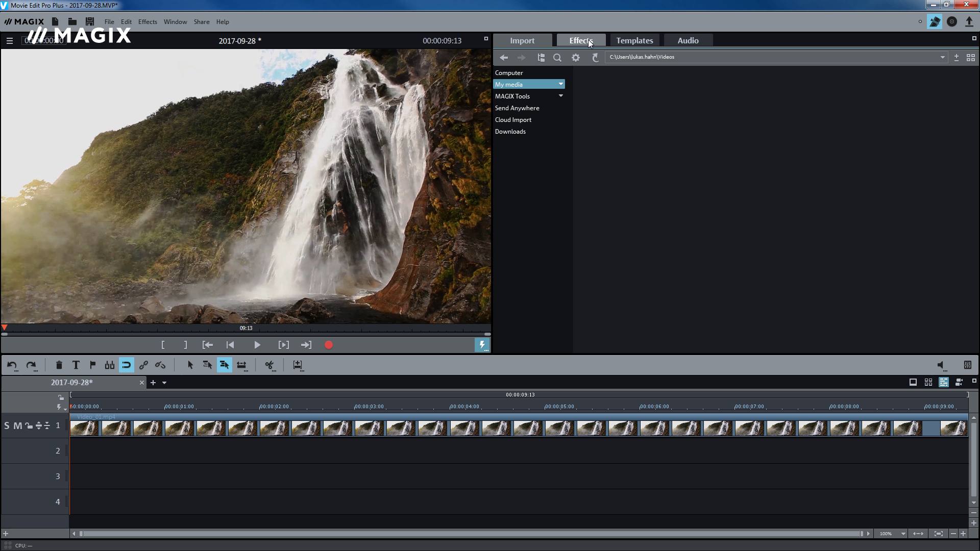Click the Downloads sidebar entry
The height and width of the screenshot is (551, 980).
tap(510, 131)
